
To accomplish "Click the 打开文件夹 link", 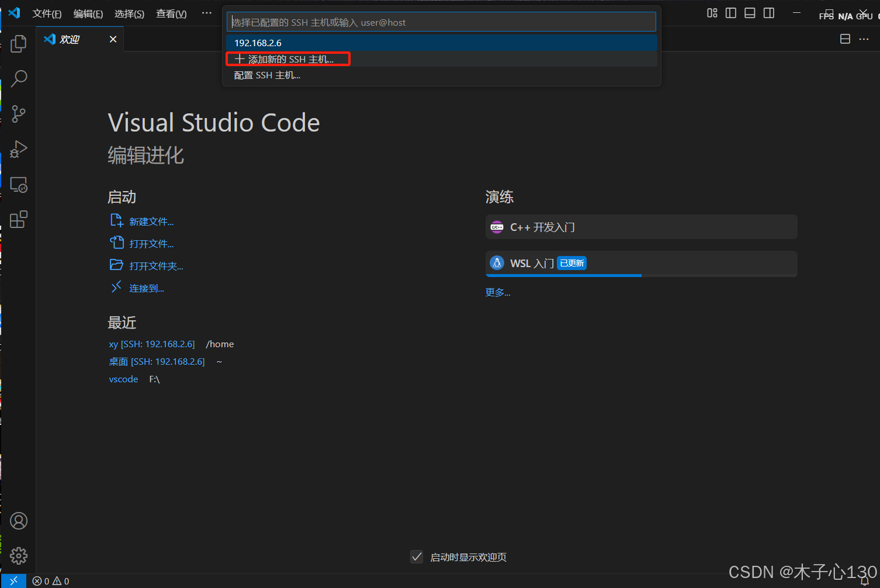I will click(155, 265).
